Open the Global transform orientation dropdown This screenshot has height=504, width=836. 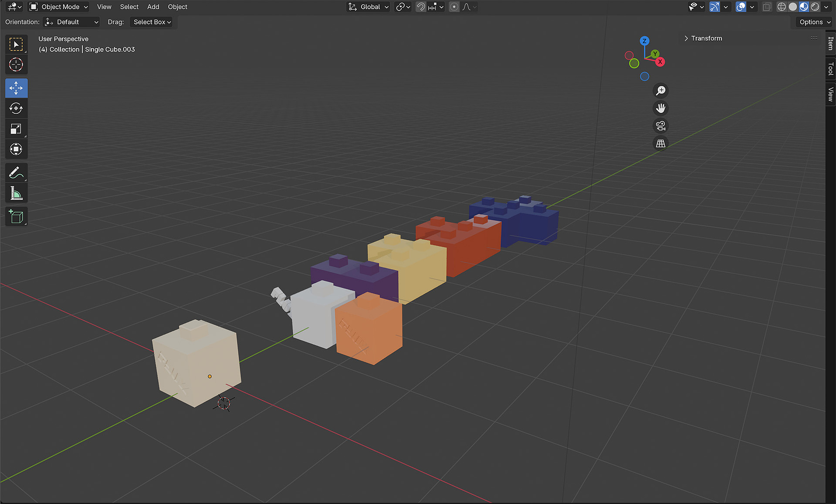click(368, 7)
